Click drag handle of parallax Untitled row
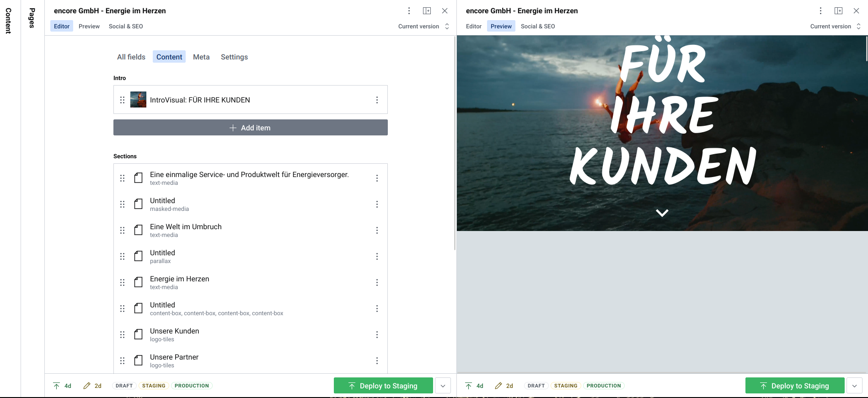This screenshot has height=398, width=868. (x=122, y=256)
